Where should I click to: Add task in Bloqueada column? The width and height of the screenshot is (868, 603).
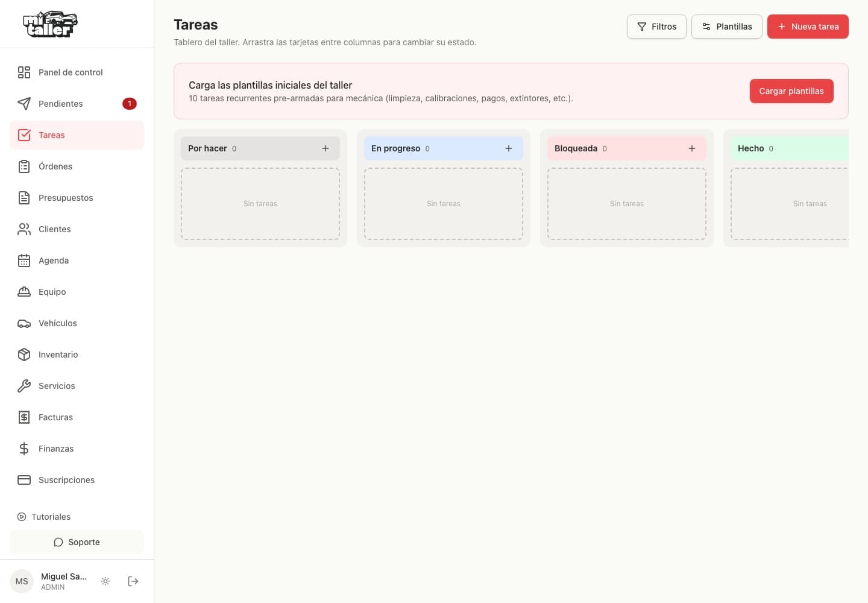pyautogui.click(x=692, y=148)
